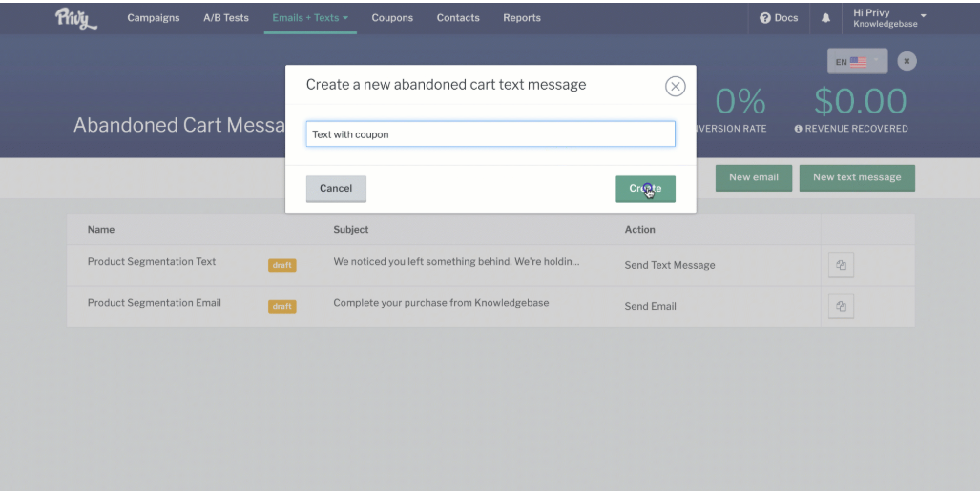Viewport: 980px width, 491px height.
Task: Click the Send Text Message action cell
Action: coord(669,265)
